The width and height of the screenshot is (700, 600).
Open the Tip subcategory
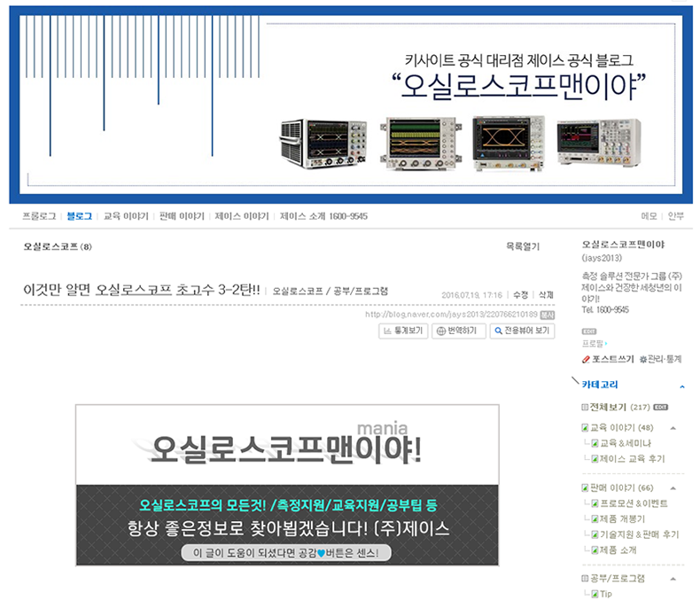coord(606,594)
